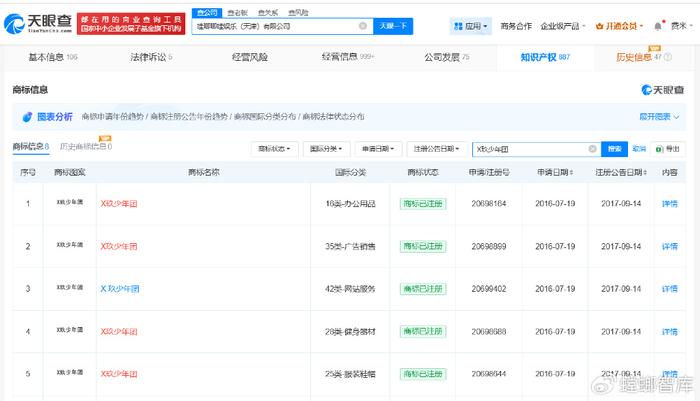Switch to the 法律诉讼 tab
The height and width of the screenshot is (401, 700).
click(151, 57)
